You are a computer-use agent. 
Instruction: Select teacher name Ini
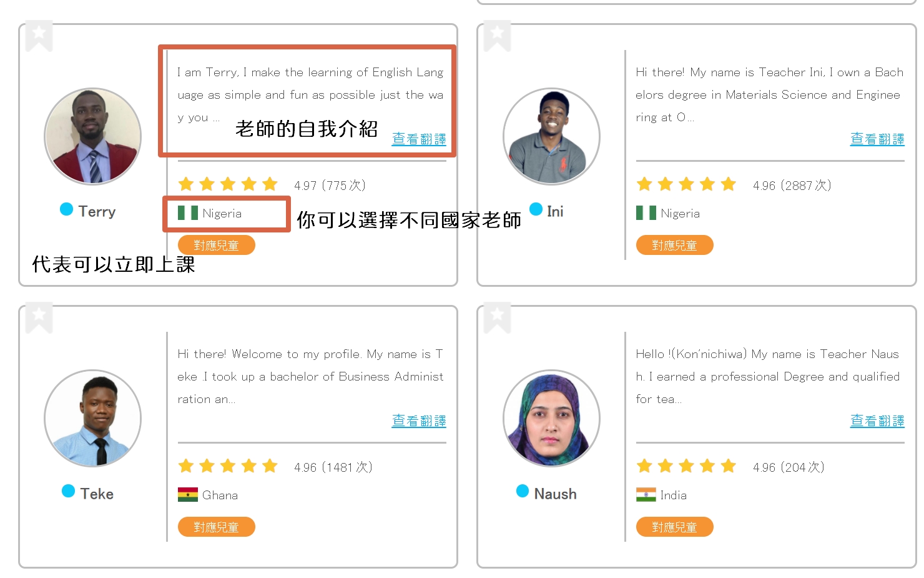pos(555,212)
